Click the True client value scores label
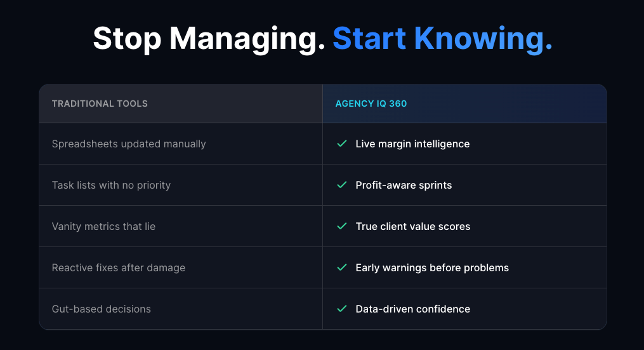 click(x=413, y=226)
